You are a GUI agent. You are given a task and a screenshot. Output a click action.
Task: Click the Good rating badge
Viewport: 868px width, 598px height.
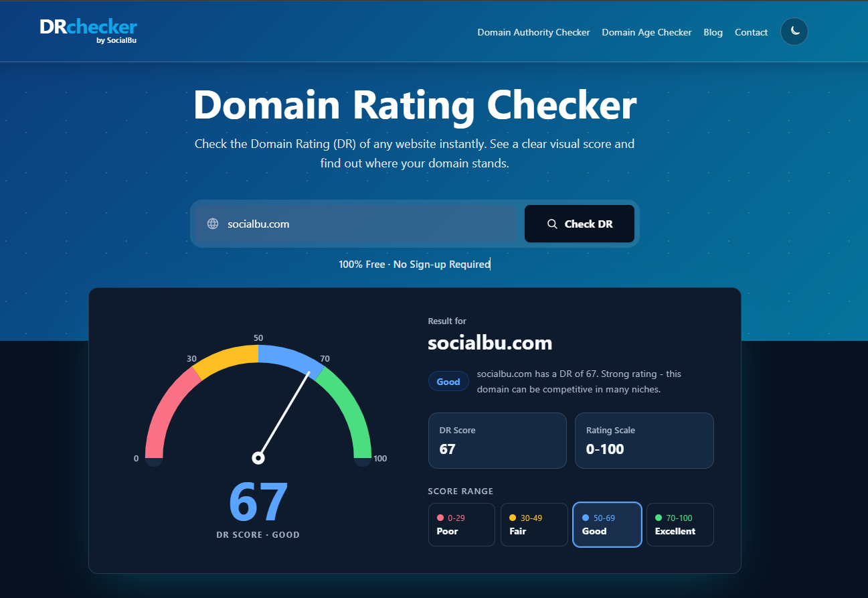pos(448,382)
